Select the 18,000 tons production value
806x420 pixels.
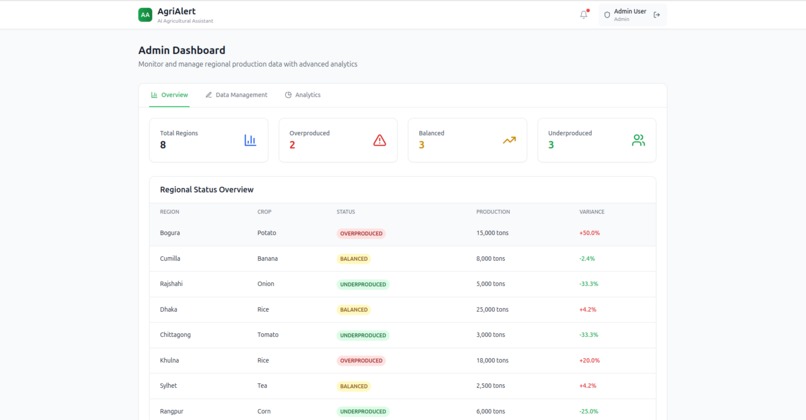point(492,360)
